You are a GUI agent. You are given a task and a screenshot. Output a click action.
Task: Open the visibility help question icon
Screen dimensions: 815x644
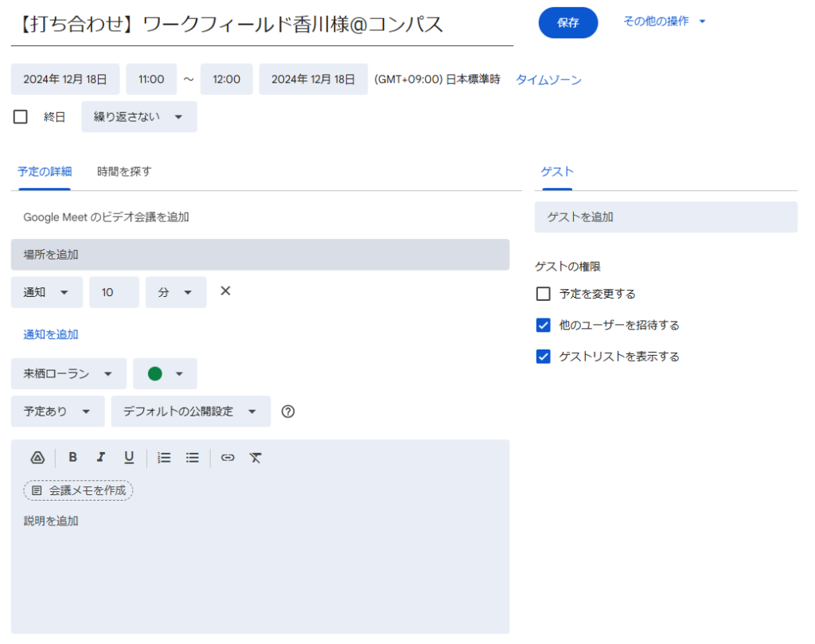click(x=288, y=412)
